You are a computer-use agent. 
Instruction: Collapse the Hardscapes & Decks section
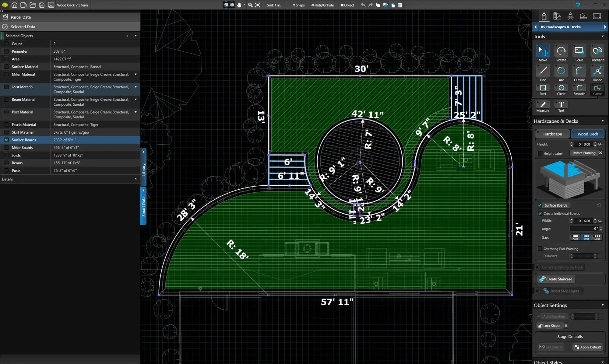point(602,121)
